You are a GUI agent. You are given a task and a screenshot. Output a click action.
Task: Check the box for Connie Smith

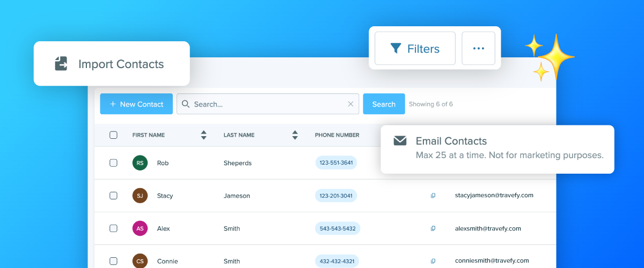pos(113,261)
